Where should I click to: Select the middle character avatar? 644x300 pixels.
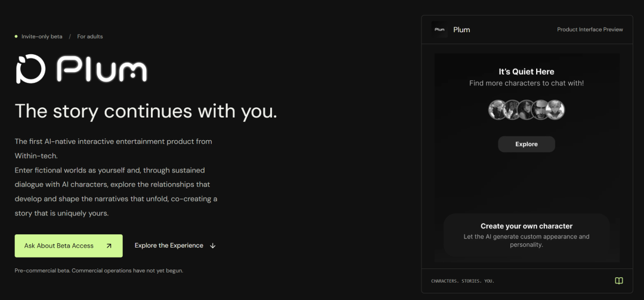[x=526, y=110]
